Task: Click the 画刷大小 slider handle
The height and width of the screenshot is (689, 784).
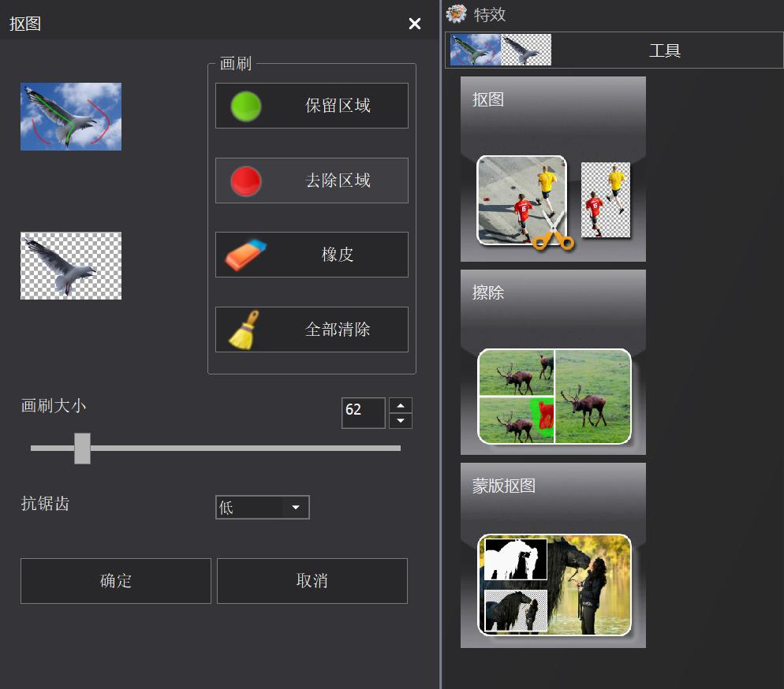Action: point(83,449)
